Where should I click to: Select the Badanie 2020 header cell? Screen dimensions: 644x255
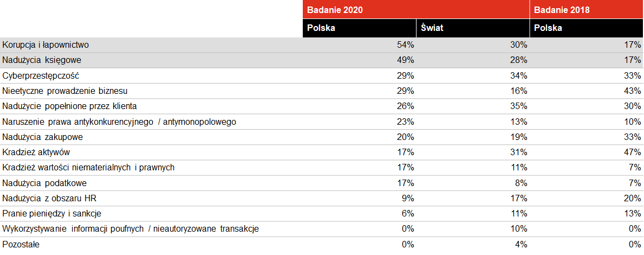(x=416, y=9)
